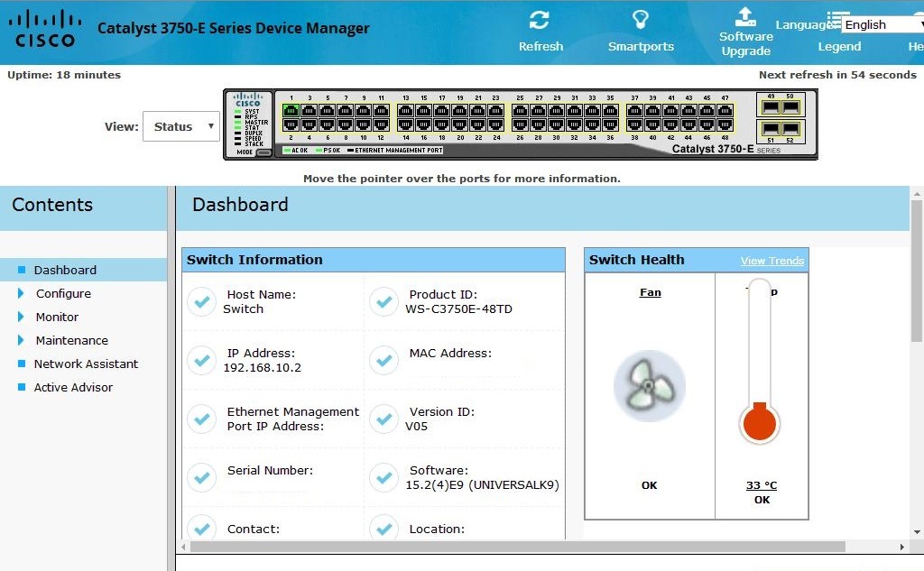Click the Product ID check icon
This screenshot has width=924, height=571.
[x=384, y=301]
